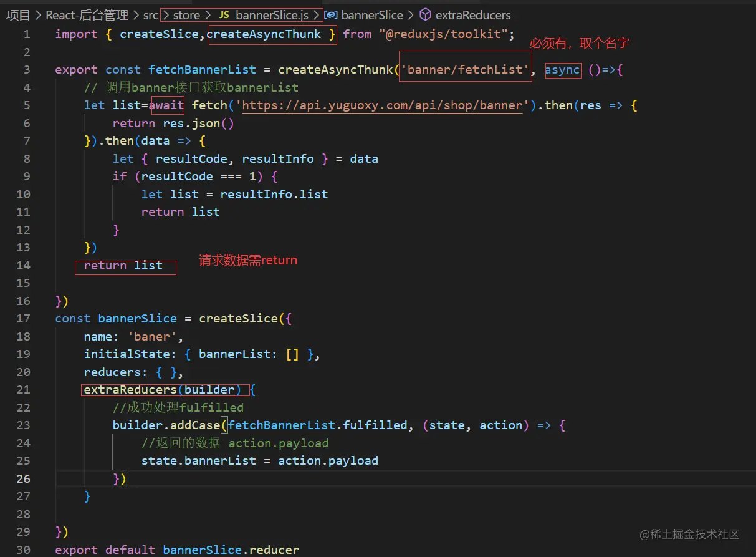Click line number 1 in the gutter
756x557 pixels.
pyautogui.click(x=27, y=34)
